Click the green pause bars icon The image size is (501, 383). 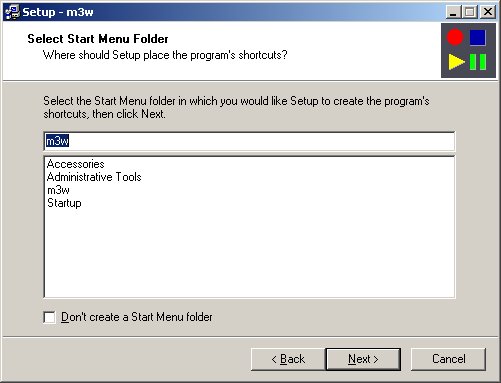tap(478, 62)
